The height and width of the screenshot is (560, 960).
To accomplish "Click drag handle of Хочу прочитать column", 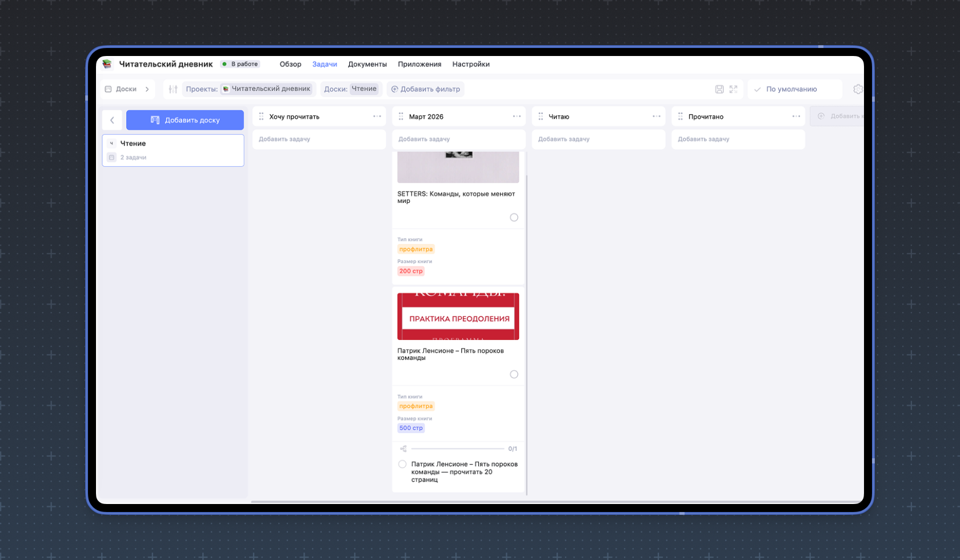I will (261, 117).
